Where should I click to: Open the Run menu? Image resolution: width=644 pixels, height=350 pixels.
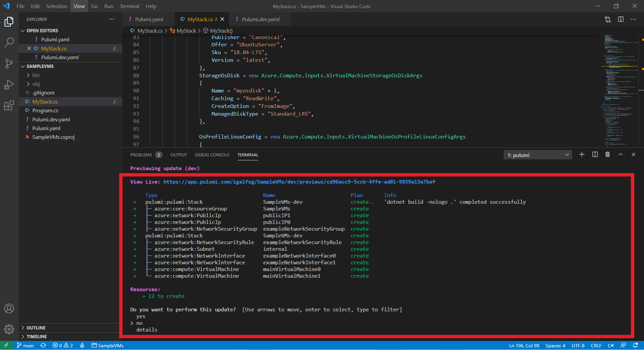[109, 6]
